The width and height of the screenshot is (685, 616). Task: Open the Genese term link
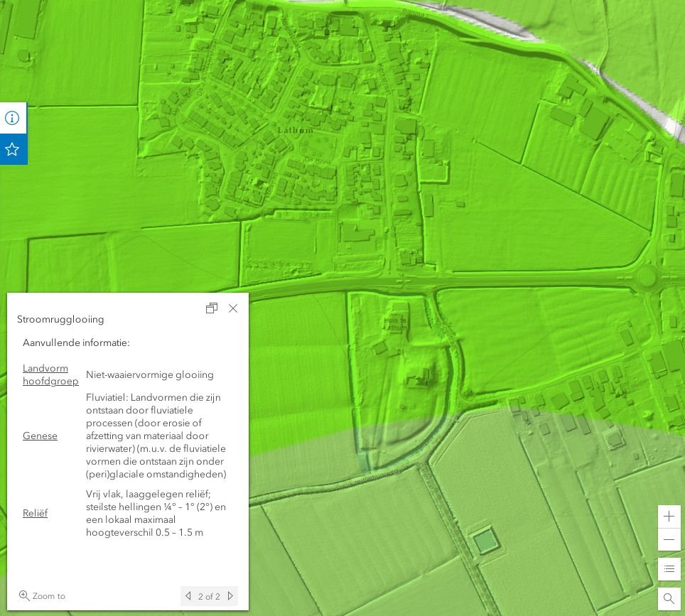pos(40,436)
